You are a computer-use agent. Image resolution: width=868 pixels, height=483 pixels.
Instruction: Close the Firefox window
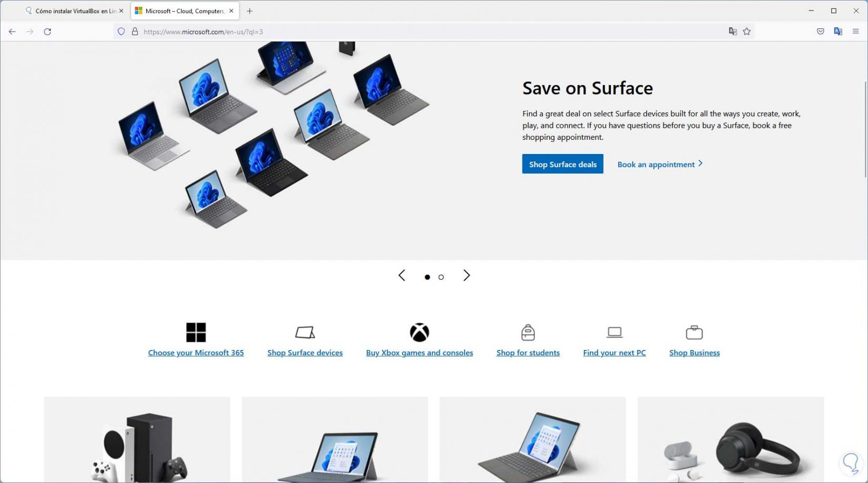(856, 11)
